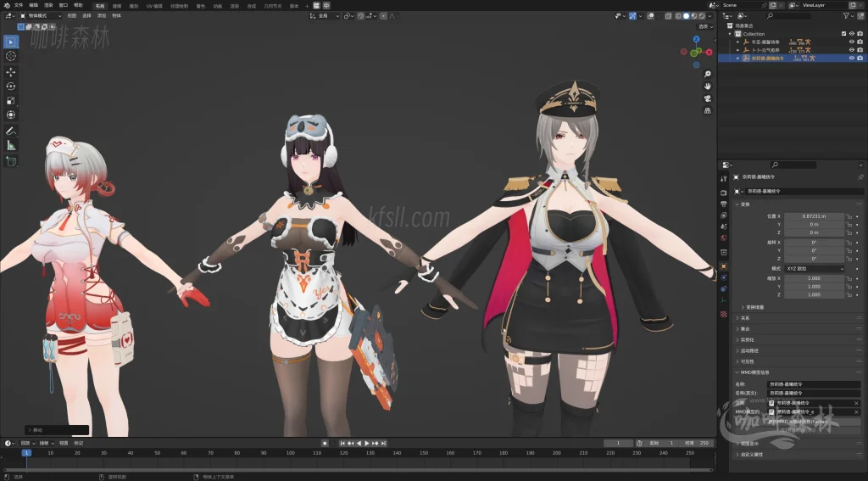Open the Texture properties checker tab
Viewport: 868px width, 481px height.
click(x=724, y=314)
